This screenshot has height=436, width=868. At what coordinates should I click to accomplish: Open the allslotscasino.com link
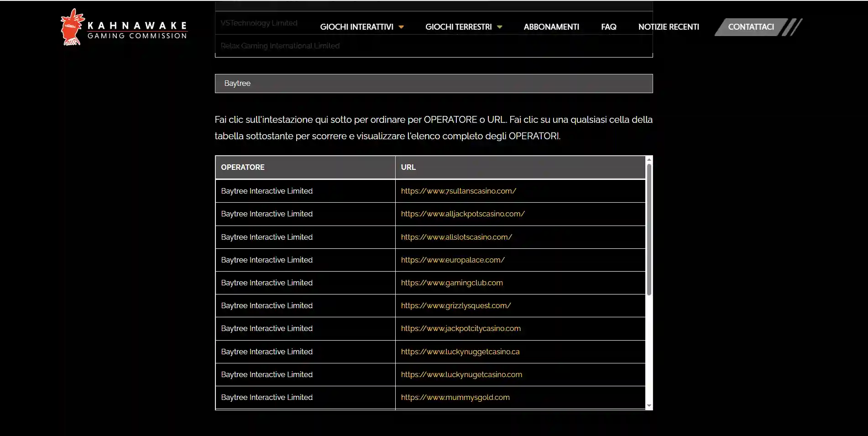[456, 237]
